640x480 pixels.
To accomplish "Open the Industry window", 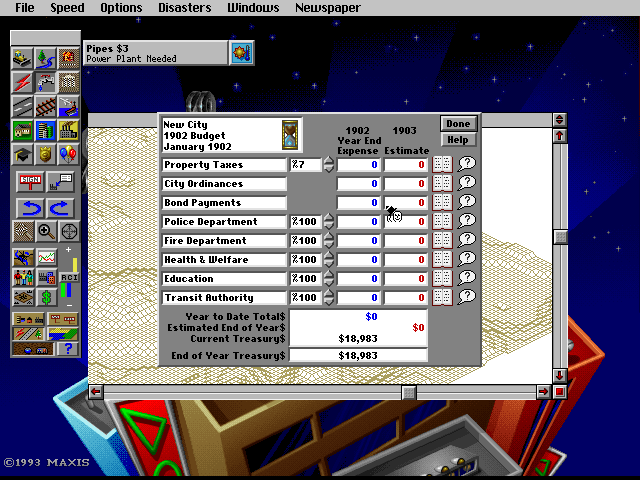I will (47, 278).
